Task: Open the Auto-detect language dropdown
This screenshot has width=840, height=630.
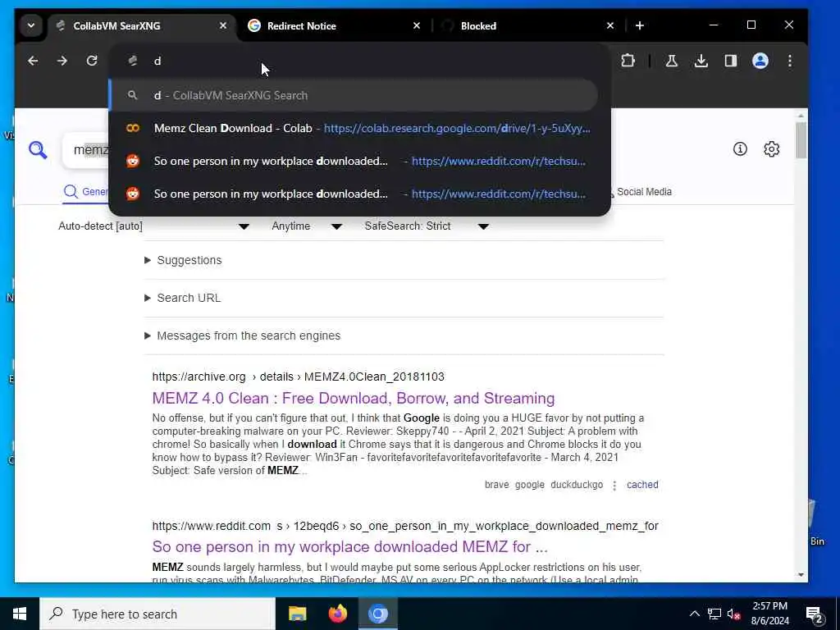Action: point(153,226)
